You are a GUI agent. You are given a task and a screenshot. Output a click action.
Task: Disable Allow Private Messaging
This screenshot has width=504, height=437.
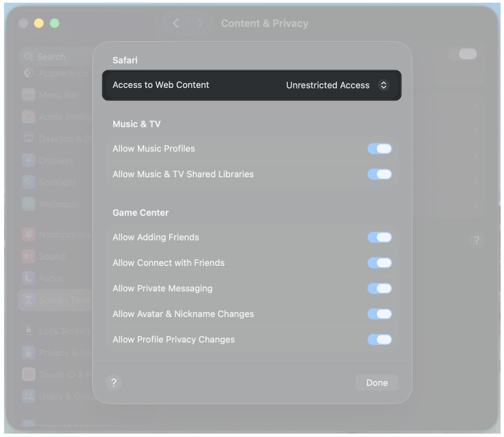click(x=379, y=288)
